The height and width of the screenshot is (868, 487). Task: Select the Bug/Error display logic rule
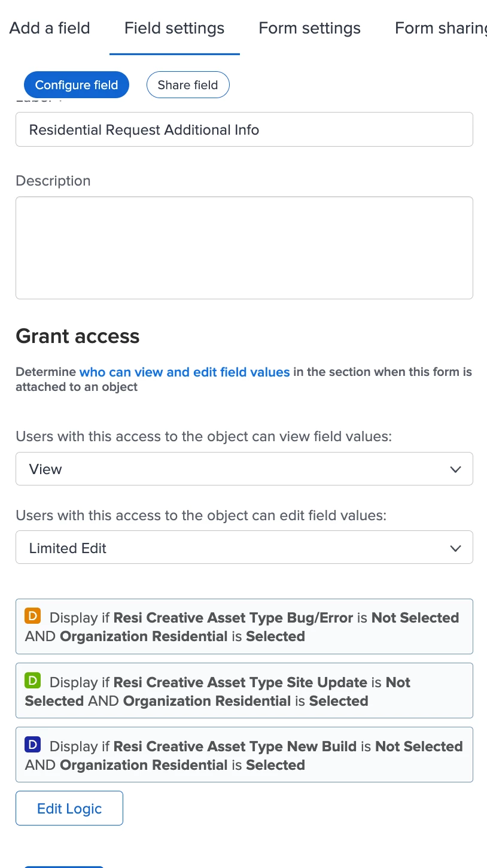(x=244, y=627)
